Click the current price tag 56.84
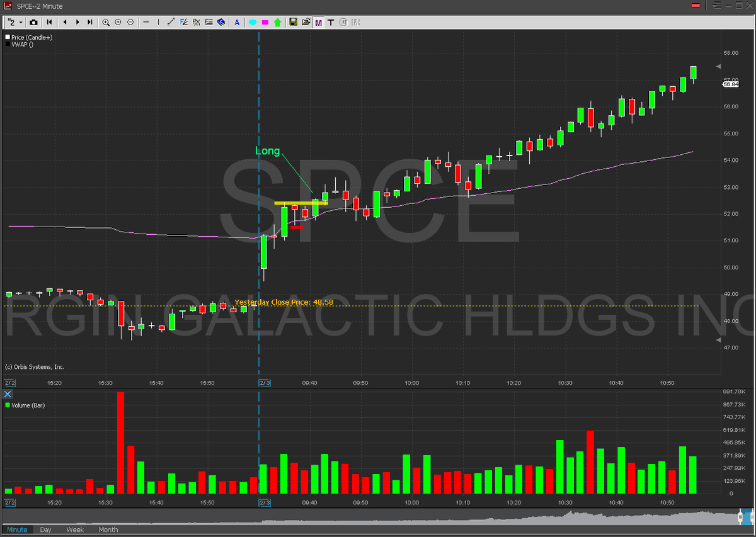756x537 pixels. coord(731,84)
